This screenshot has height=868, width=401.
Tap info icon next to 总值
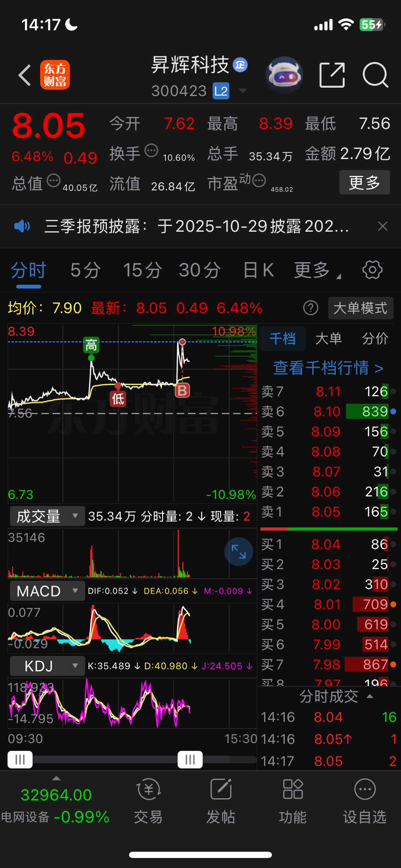pos(53,181)
